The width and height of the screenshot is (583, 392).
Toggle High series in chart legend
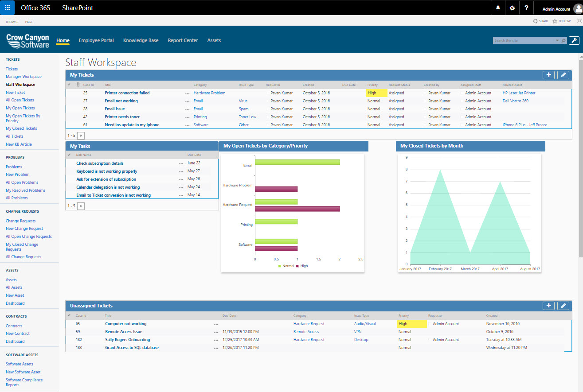click(x=301, y=266)
